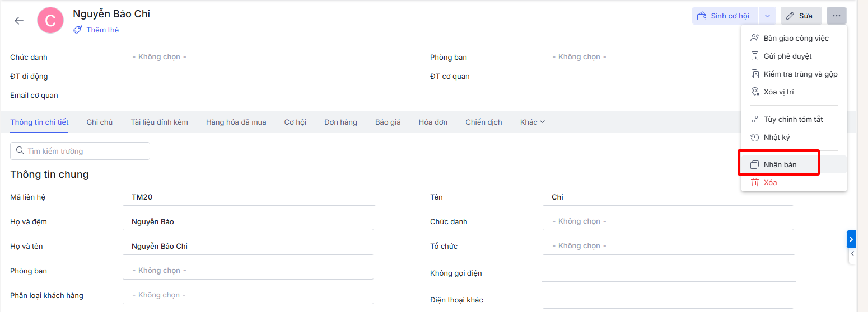
Task: Click the back arrow icon
Action: [x=19, y=21]
